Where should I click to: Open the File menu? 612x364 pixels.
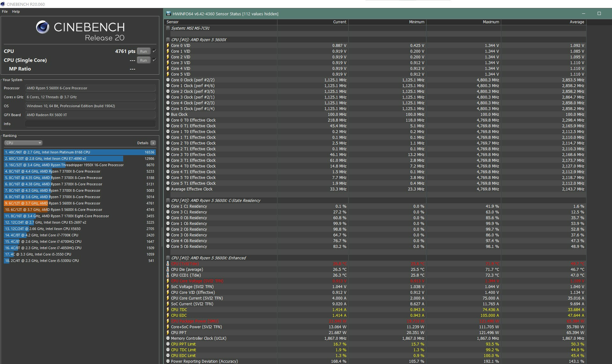point(5,11)
